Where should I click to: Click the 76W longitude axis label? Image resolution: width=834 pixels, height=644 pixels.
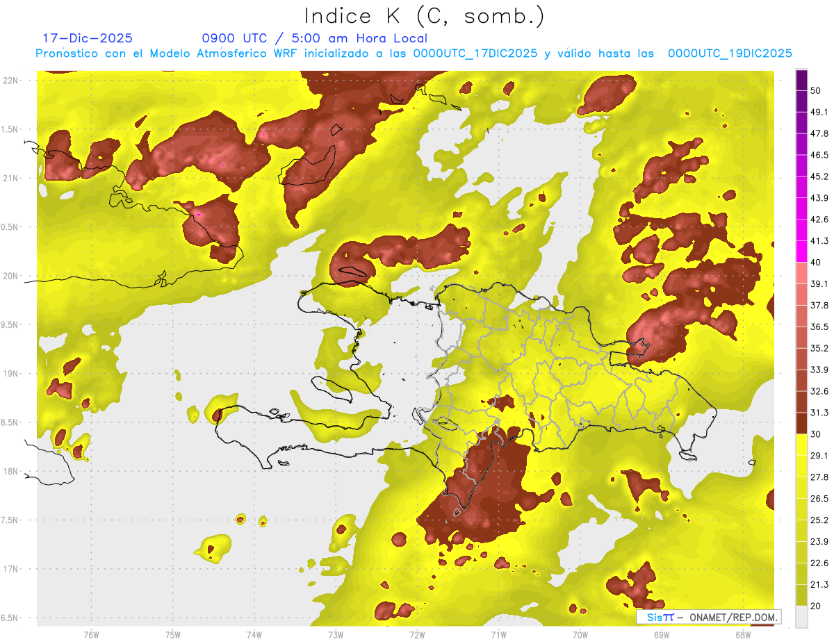pyautogui.click(x=91, y=634)
